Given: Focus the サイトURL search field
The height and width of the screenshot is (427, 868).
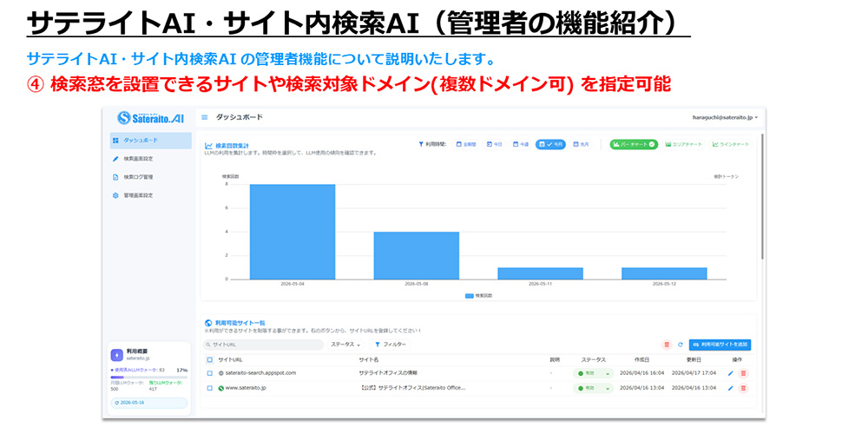Looking at the screenshot, I should click(264, 345).
